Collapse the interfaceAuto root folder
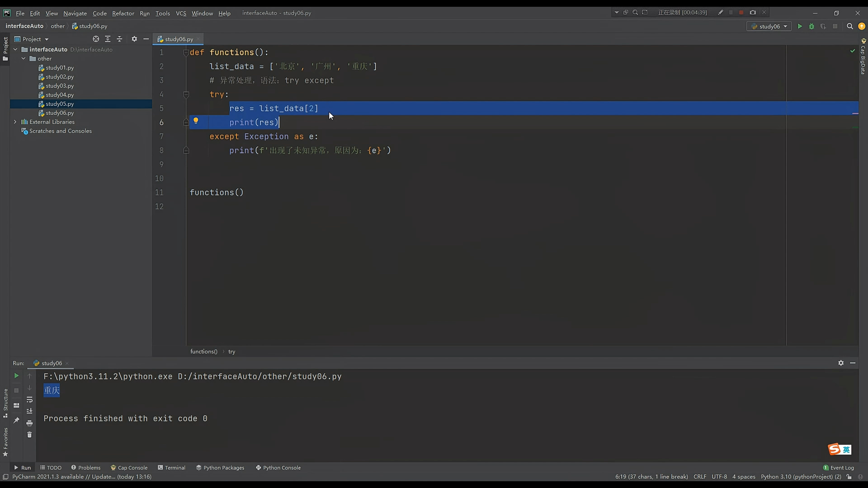The height and width of the screenshot is (488, 868). 15,49
